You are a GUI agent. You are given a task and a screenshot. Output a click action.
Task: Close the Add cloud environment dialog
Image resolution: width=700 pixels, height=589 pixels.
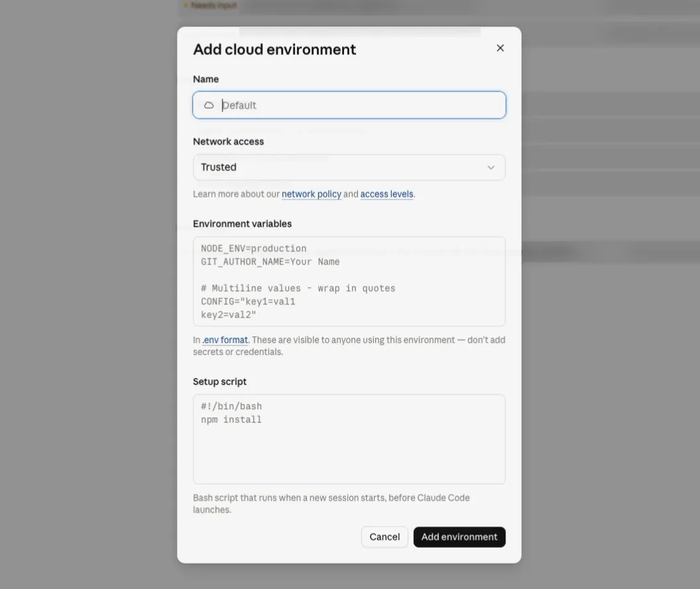pyautogui.click(x=500, y=48)
